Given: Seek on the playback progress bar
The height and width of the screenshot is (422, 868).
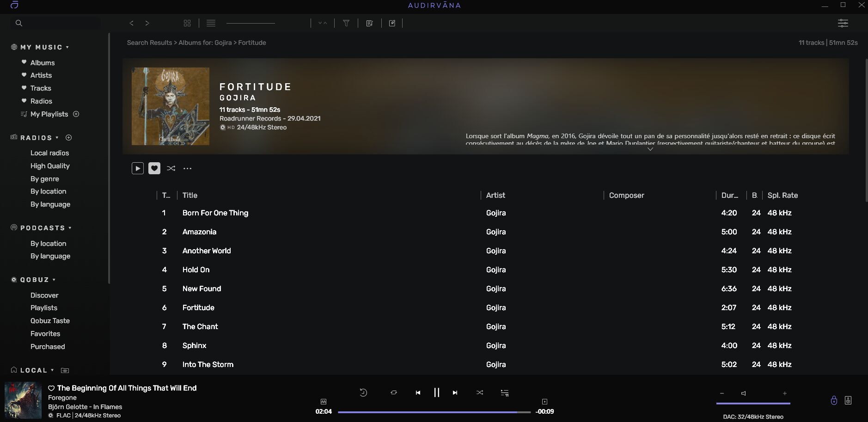Looking at the screenshot, I should 434,412.
